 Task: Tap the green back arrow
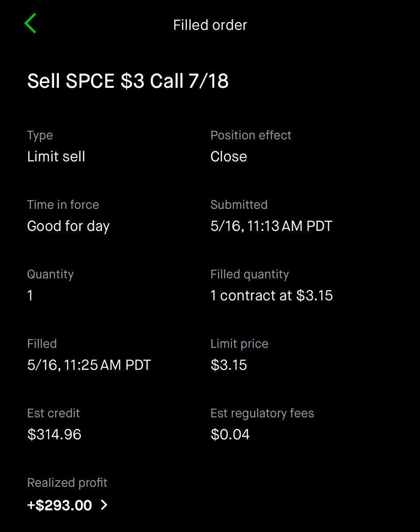(x=30, y=24)
